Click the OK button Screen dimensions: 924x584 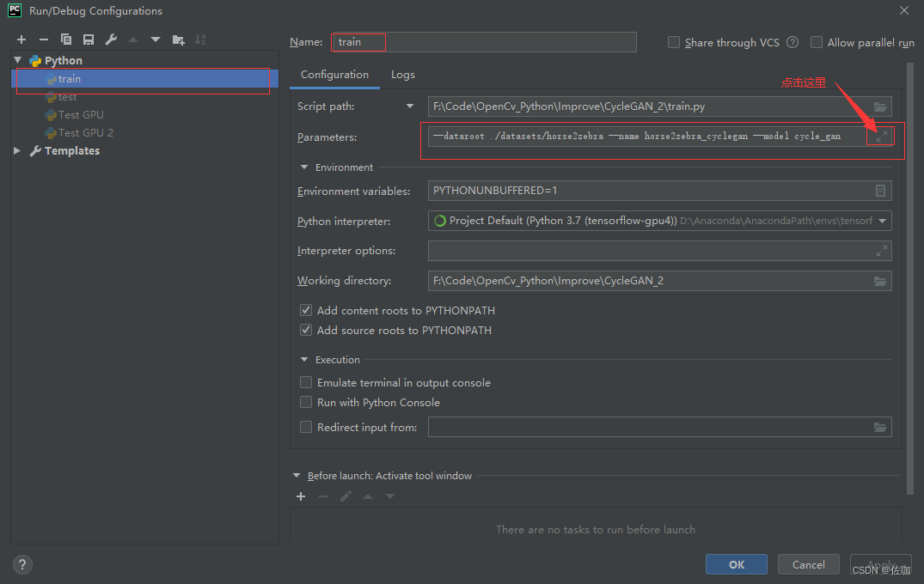[736, 564]
